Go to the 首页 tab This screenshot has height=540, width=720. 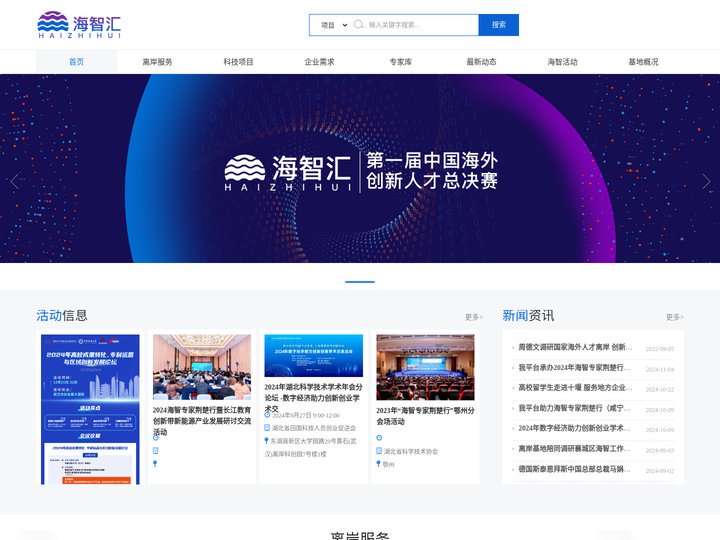coord(76,62)
